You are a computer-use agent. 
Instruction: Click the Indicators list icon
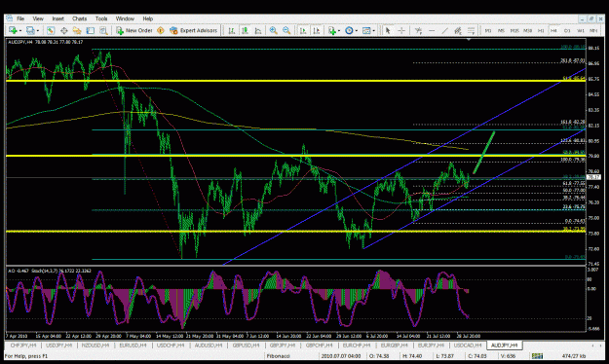point(331,30)
